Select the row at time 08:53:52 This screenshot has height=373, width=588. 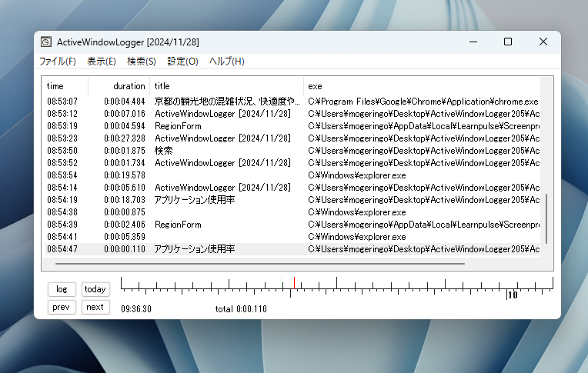pyautogui.click(x=292, y=163)
